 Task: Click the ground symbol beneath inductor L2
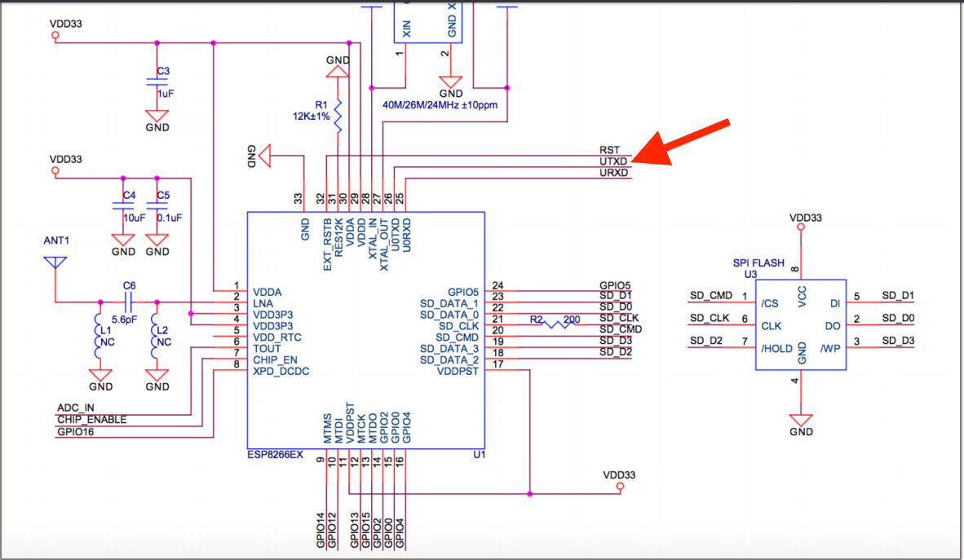(x=157, y=375)
